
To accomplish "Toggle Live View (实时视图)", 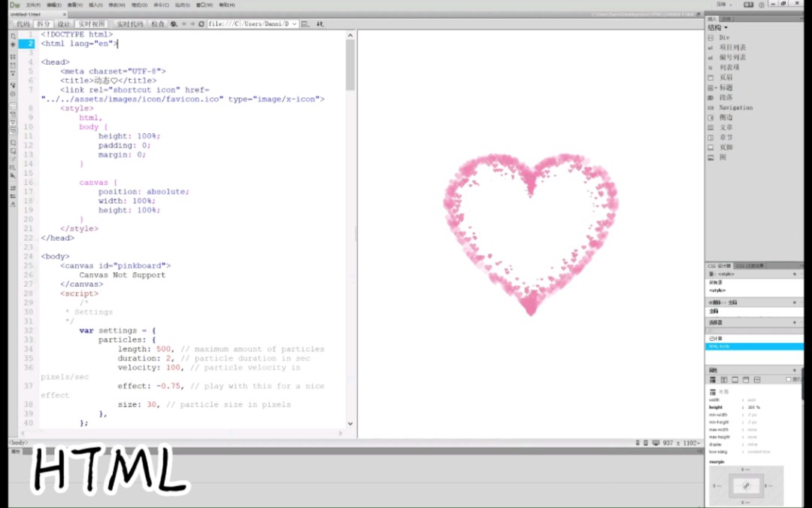I will coord(91,24).
